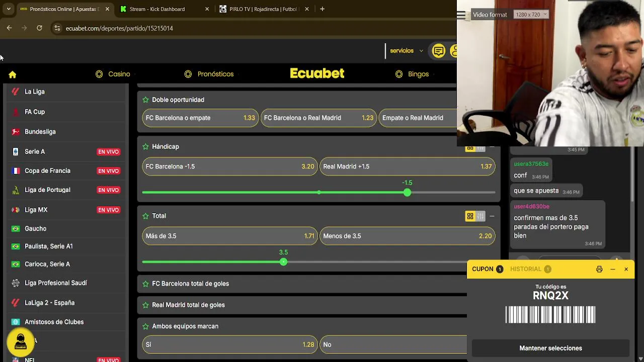The width and height of the screenshot is (644, 362).
Task: Close the Stream - Kick Dashboard tab
Action: pos(207,9)
